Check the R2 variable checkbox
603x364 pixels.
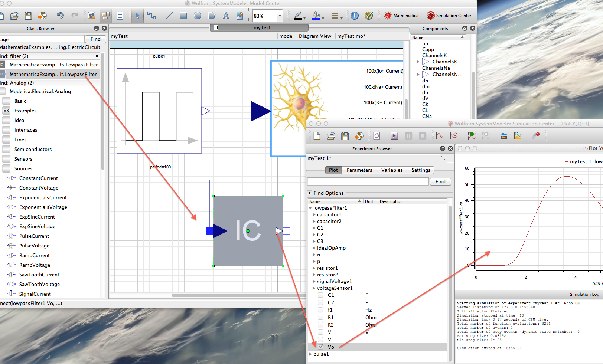[320, 325]
